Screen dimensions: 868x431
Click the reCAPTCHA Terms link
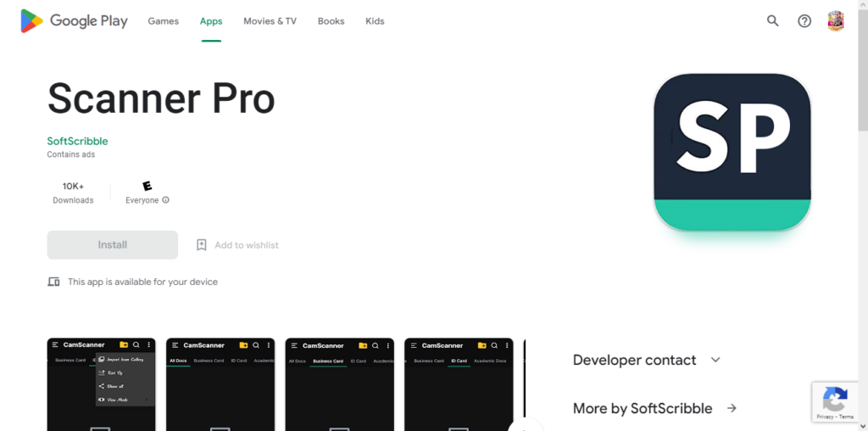847,417
